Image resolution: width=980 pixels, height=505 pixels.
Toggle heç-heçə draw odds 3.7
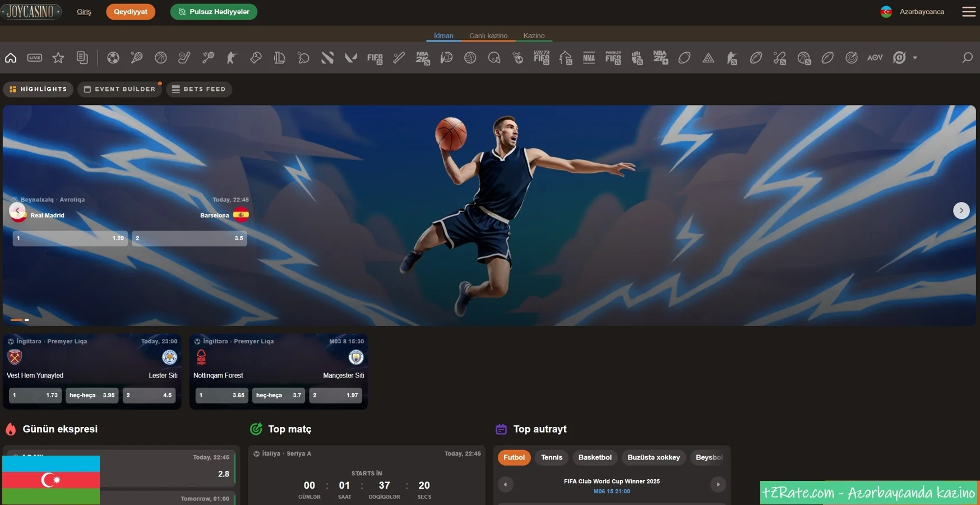pyautogui.click(x=279, y=396)
